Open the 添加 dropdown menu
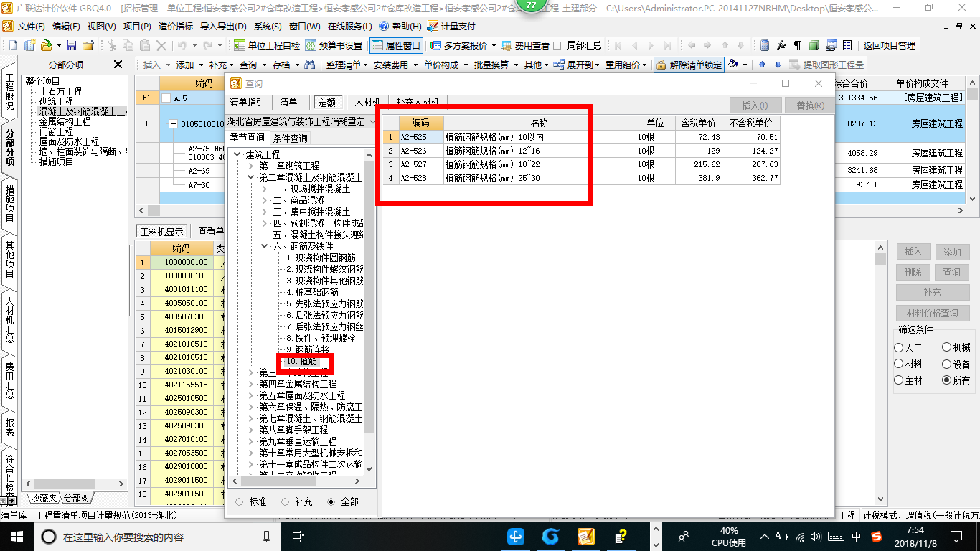The width and height of the screenshot is (980, 551). pyautogui.click(x=189, y=65)
